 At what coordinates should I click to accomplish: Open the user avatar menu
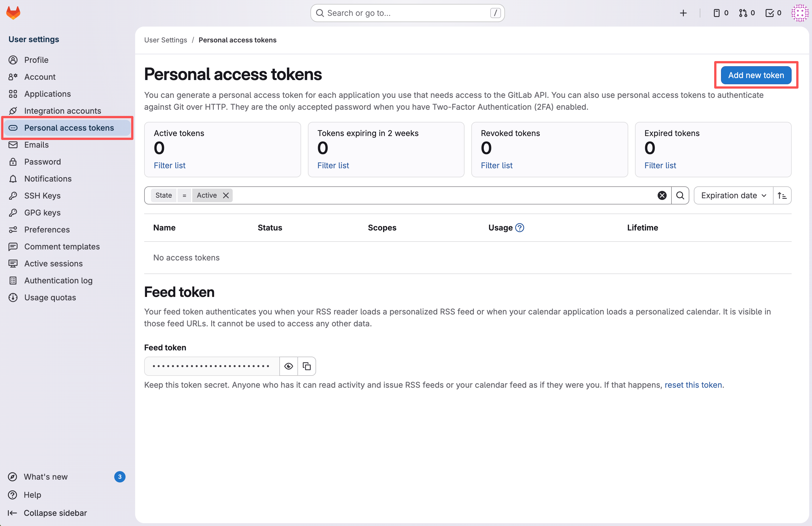(799, 13)
